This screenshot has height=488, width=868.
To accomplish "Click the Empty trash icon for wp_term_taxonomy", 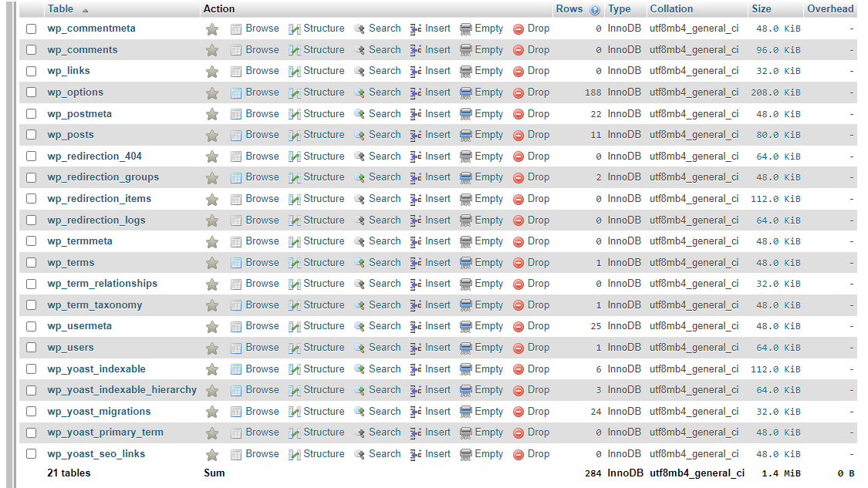I will coord(466,306).
